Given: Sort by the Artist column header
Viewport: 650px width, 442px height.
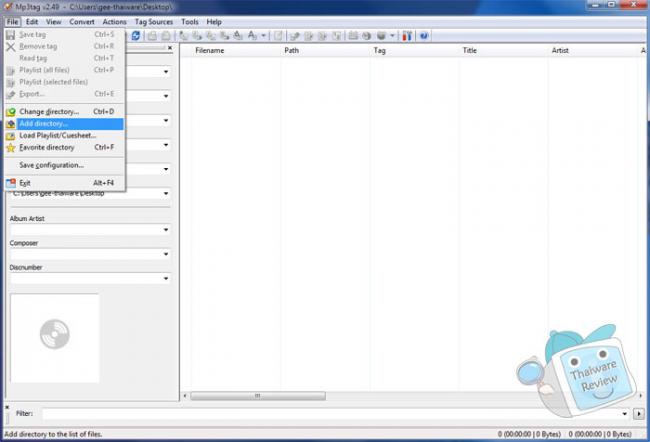Looking at the screenshot, I should [592, 51].
